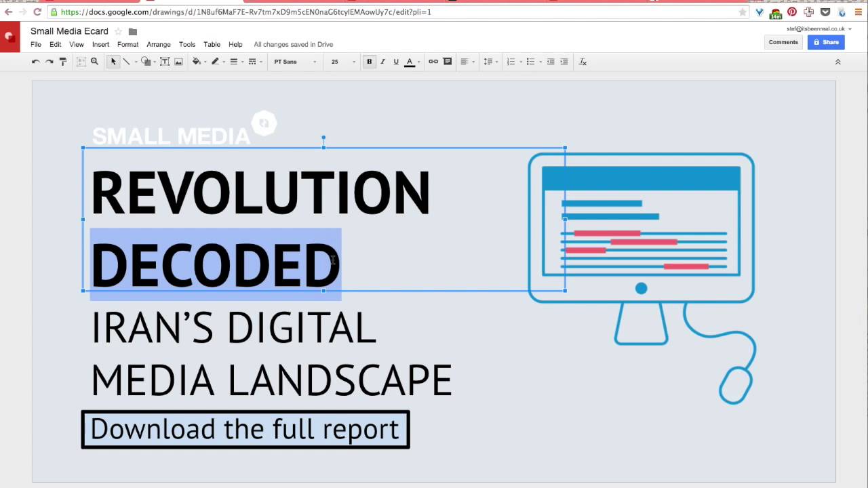868x488 pixels.
Task: Activate the Paint format tool
Action: [x=63, y=62]
